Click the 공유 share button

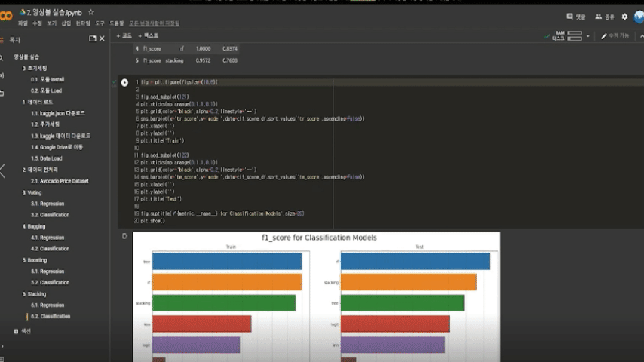pos(604,16)
